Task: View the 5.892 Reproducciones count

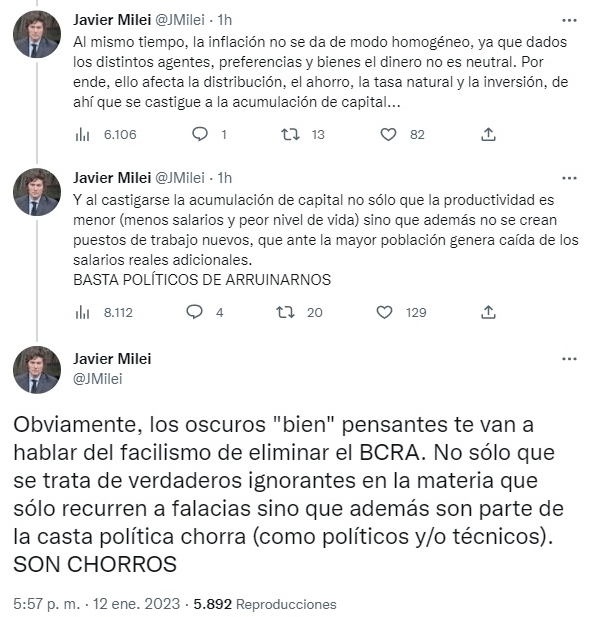Action: point(265,604)
